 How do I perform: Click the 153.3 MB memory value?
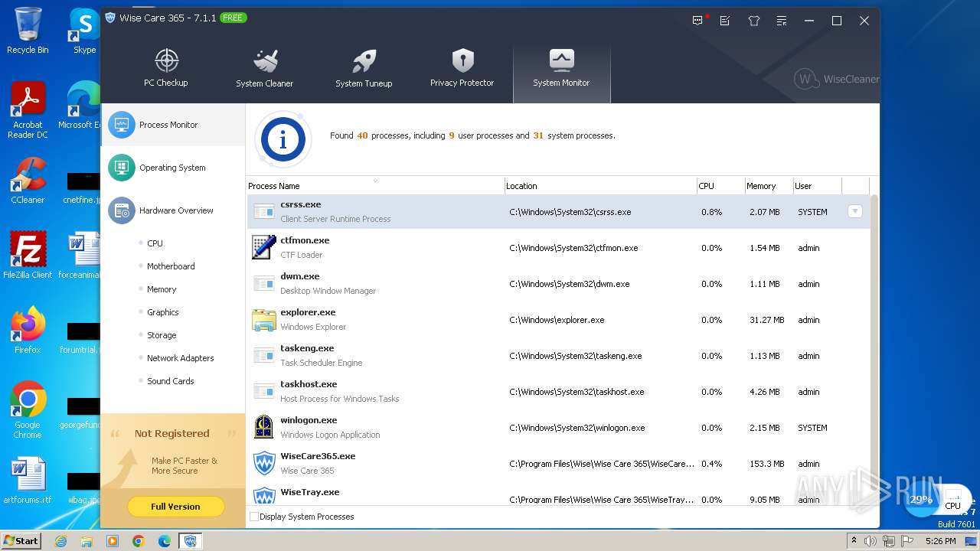(x=767, y=464)
